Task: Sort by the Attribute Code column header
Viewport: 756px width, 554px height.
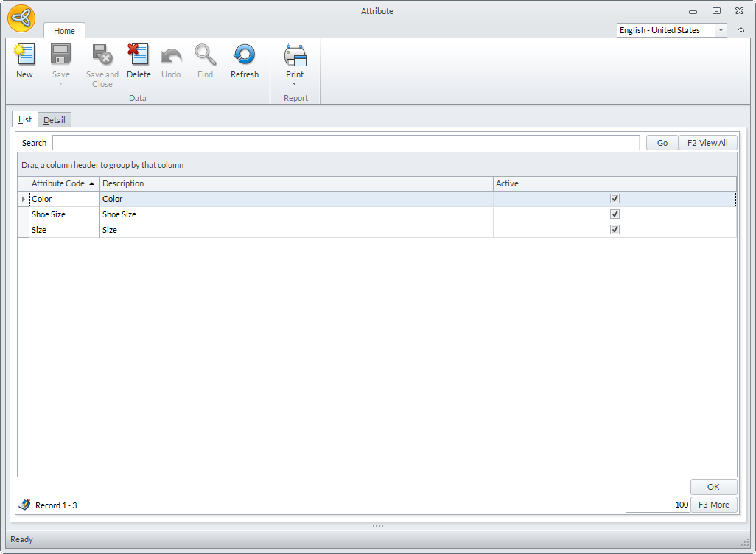Action: 59,183
